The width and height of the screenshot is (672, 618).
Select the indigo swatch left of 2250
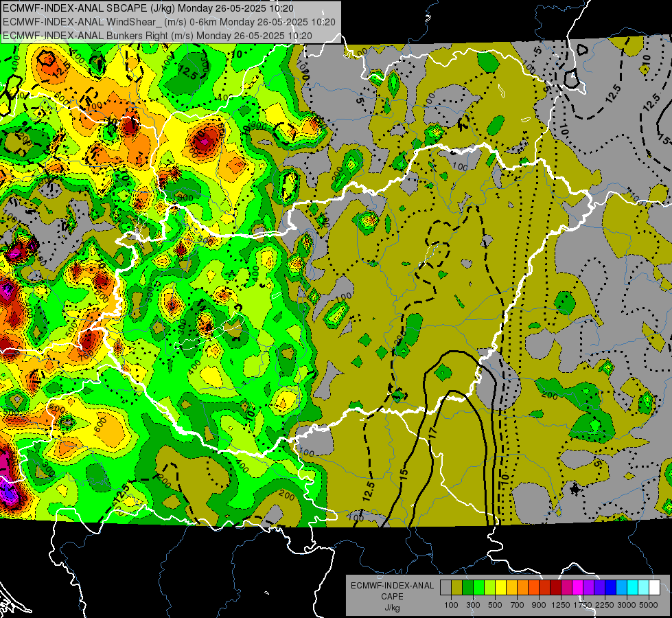tap(599, 588)
